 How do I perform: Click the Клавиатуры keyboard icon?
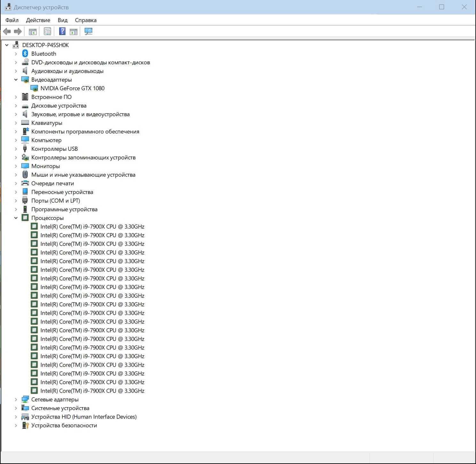[x=25, y=123]
